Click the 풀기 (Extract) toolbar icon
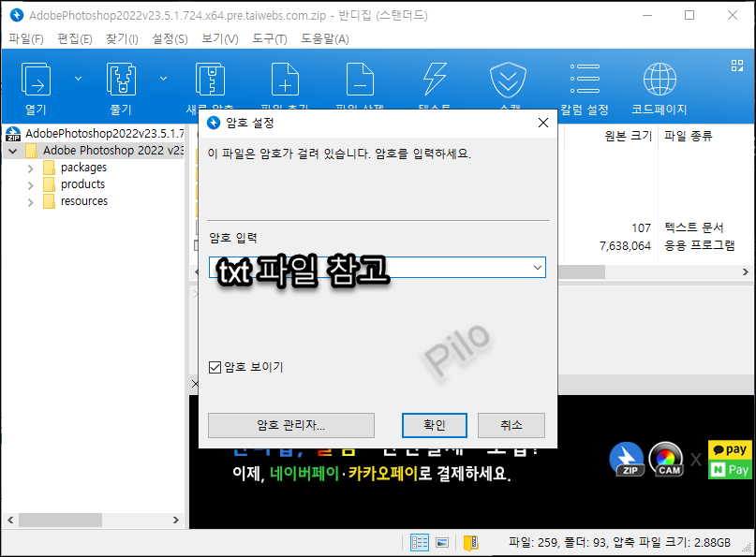756x557 pixels. click(121, 80)
